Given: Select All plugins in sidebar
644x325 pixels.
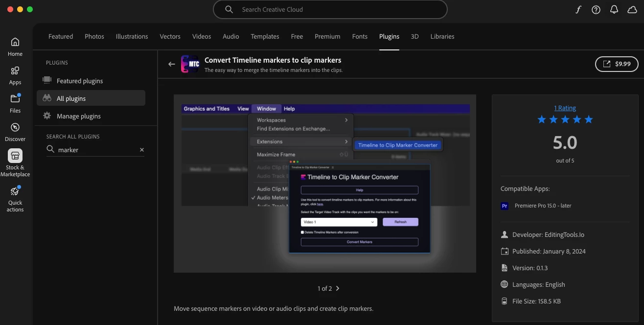Looking at the screenshot, I should click(x=91, y=98).
